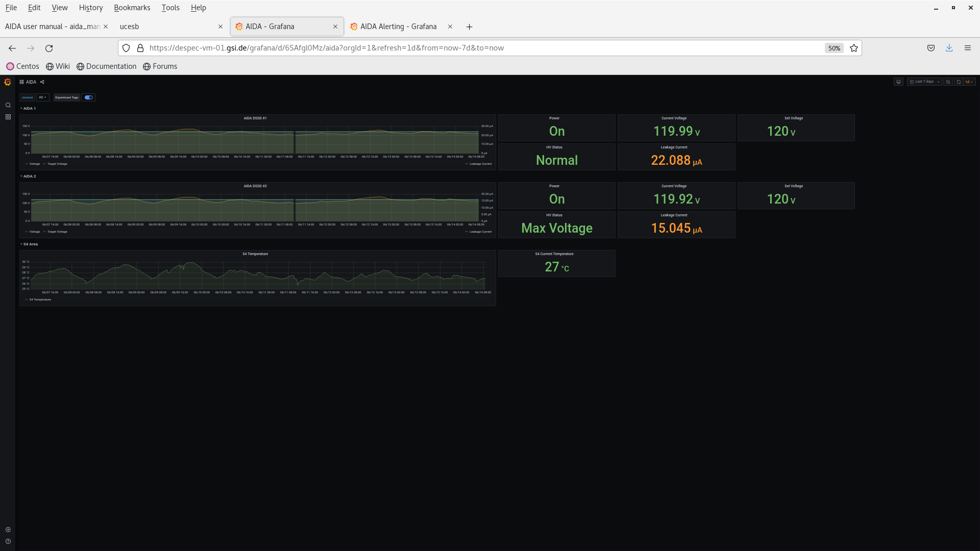Toggle the Experiment Tags switch
980x551 pixels.
[89, 97]
